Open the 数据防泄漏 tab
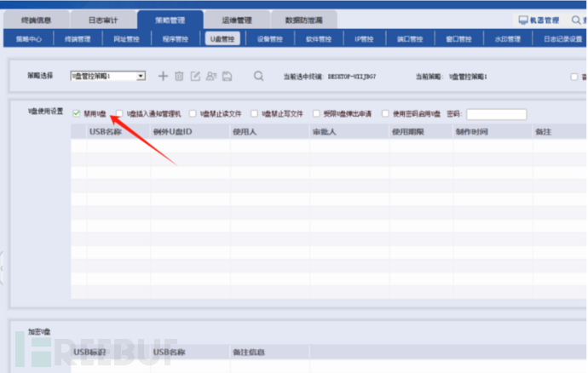 pos(303,20)
